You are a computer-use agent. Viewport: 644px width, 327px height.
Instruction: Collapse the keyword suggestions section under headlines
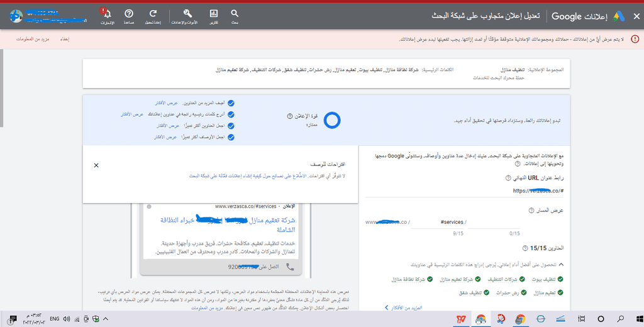[561, 265]
